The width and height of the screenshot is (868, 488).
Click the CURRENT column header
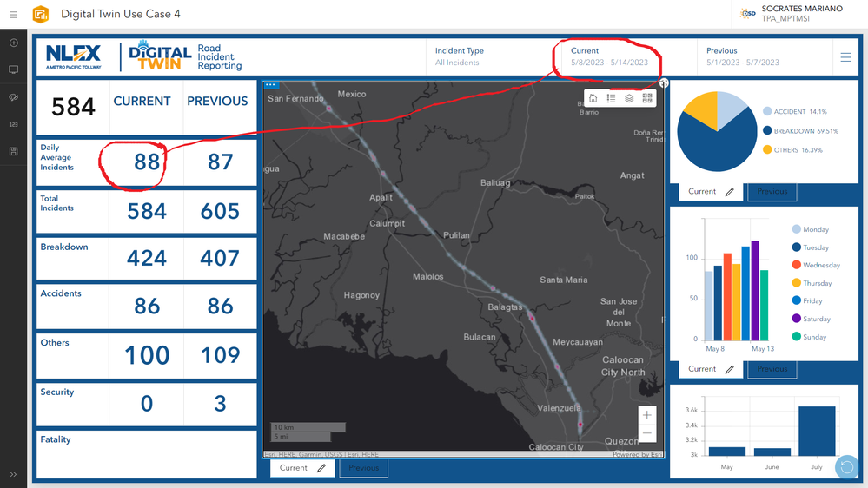[142, 102]
